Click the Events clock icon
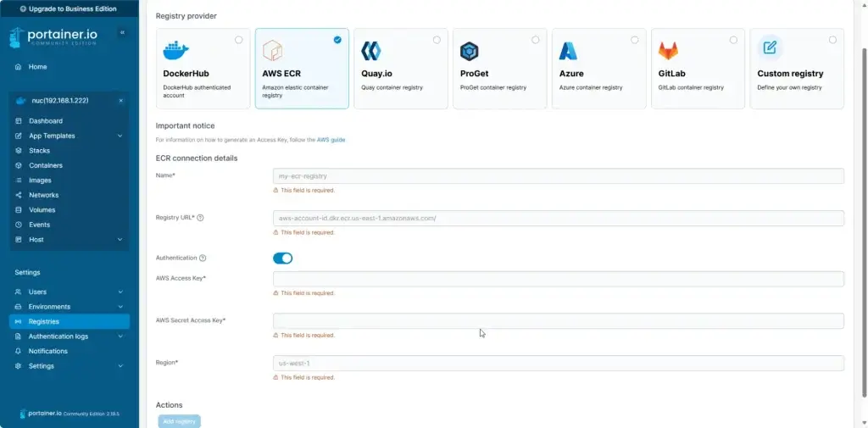Screen dimensions: 868x428 coord(19,225)
